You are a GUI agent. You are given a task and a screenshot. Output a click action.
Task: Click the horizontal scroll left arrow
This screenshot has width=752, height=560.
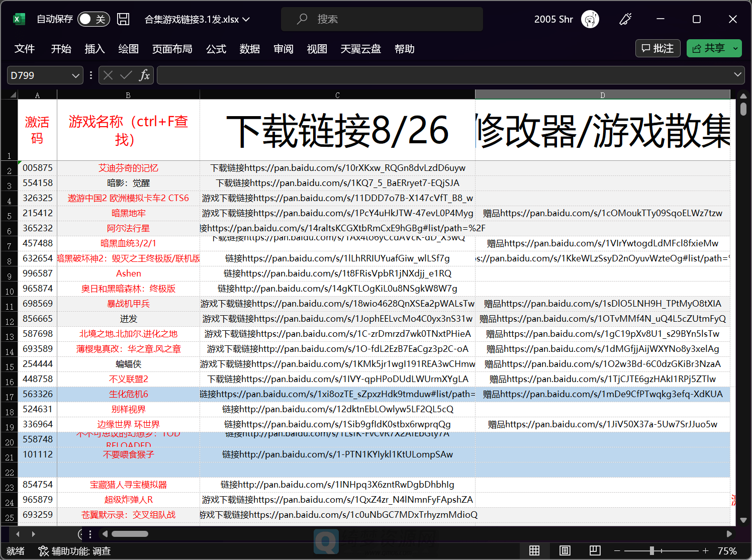pos(105,534)
